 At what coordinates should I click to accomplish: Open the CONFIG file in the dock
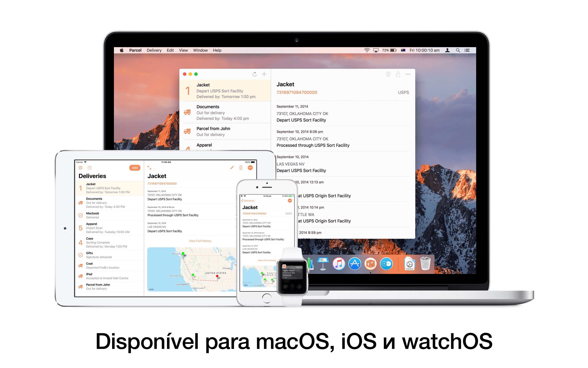coord(409,264)
